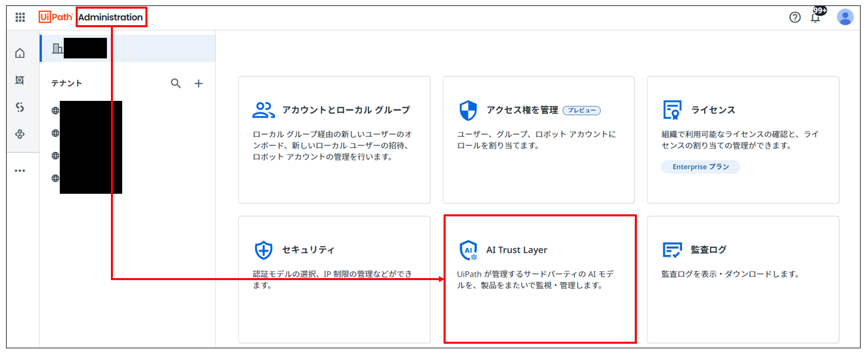Select the fourth tenant globe icon
Viewport: 868px width, 357px height.
55,178
